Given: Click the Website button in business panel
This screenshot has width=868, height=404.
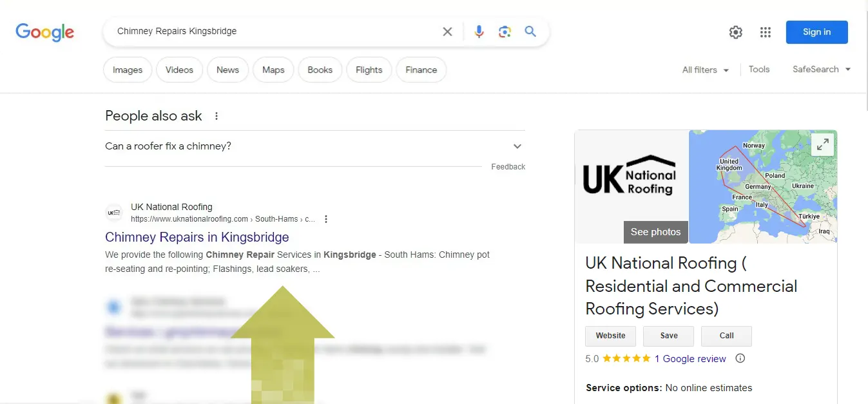Looking at the screenshot, I should click(610, 336).
